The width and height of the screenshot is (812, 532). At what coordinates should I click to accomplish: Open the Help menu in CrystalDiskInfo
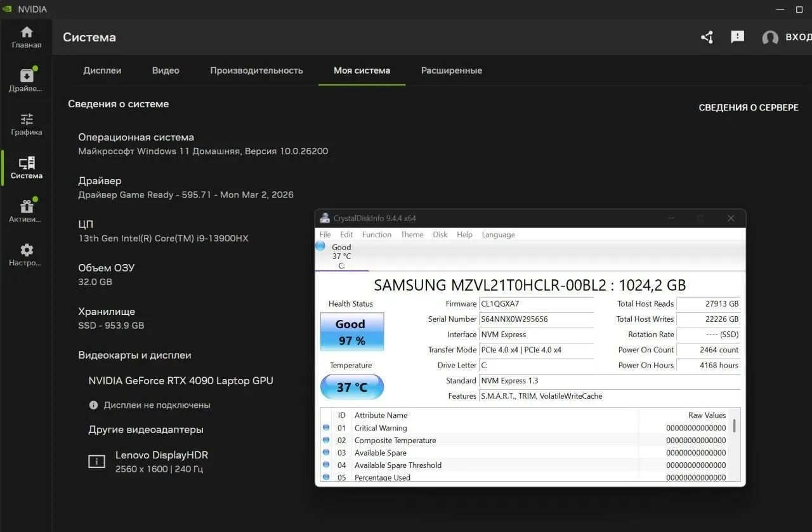[x=464, y=234]
